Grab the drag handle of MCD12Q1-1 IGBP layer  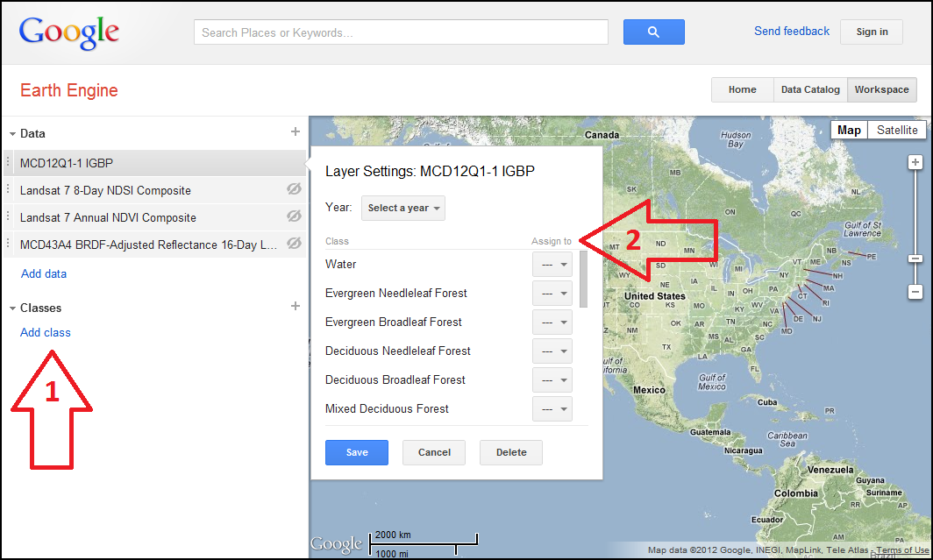pyautogui.click(x=8, y=162)
